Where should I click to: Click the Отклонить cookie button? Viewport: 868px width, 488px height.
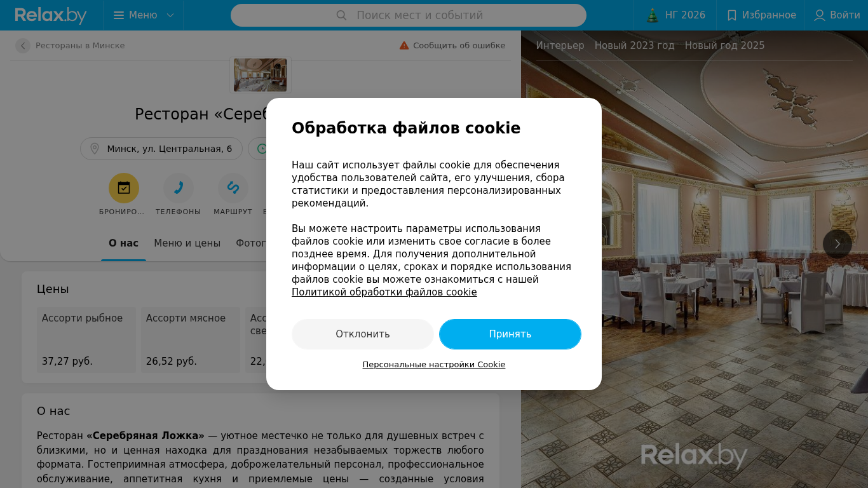[x=363, y=334]
